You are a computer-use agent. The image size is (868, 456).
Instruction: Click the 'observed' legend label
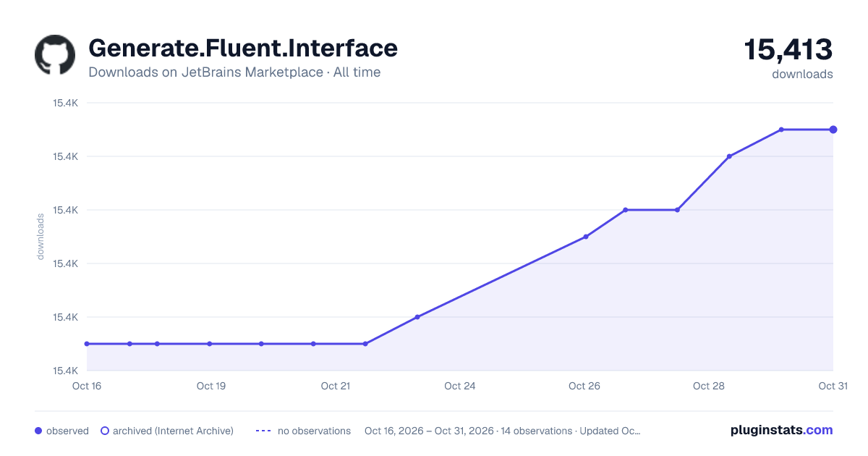[x=67, y=431]
